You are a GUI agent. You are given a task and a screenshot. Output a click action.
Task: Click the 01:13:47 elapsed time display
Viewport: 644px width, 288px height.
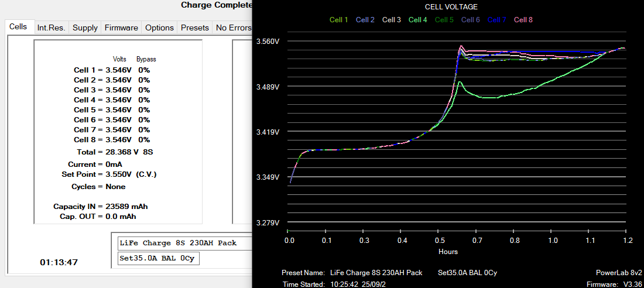click(59, 262)
